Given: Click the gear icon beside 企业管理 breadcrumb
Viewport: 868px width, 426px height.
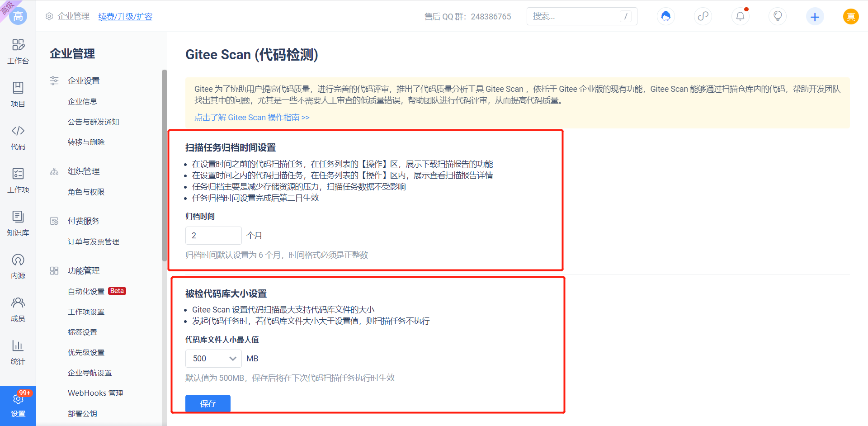Looking at the screenshot, I should tap(49, 16).
